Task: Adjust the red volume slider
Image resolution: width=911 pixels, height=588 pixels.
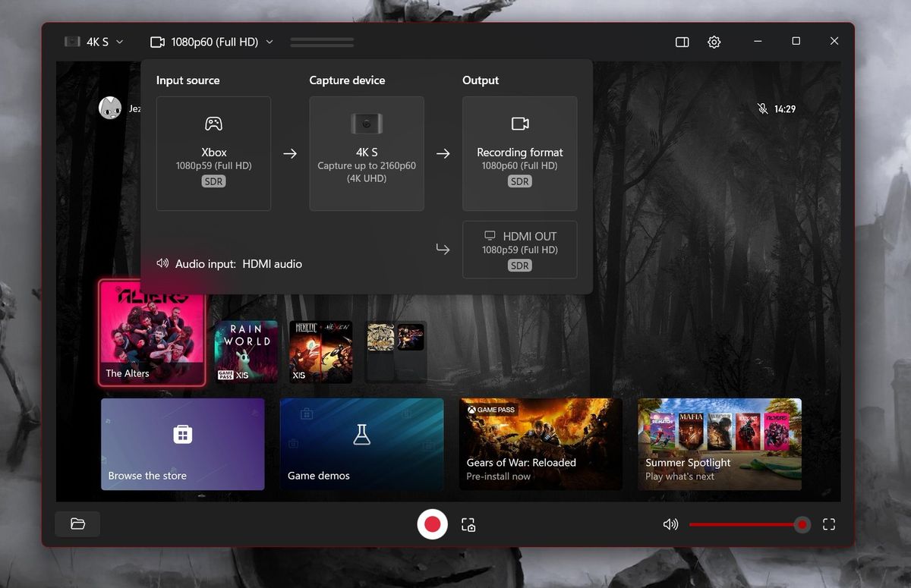Action: [749, 524]
